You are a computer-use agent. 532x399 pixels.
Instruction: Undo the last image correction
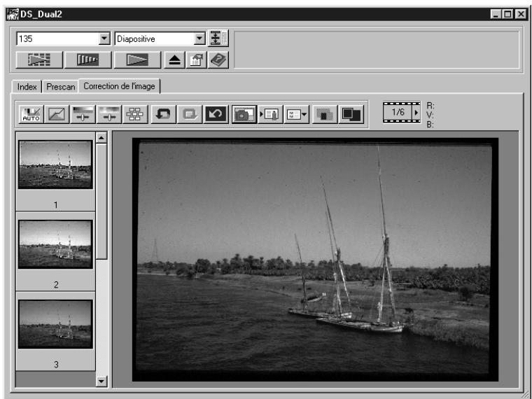(x=163, y=114)
